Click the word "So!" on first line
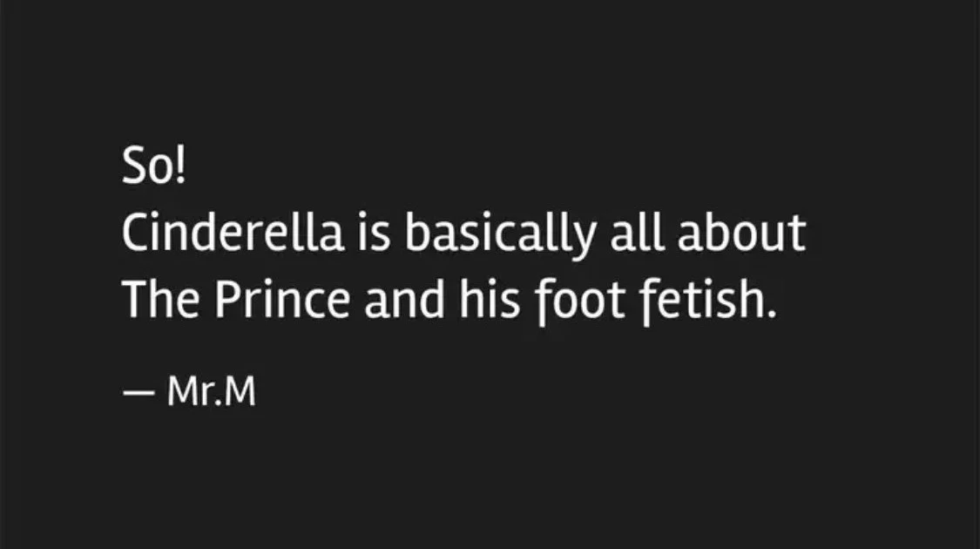The image size is (980, 549). [153, 165]
